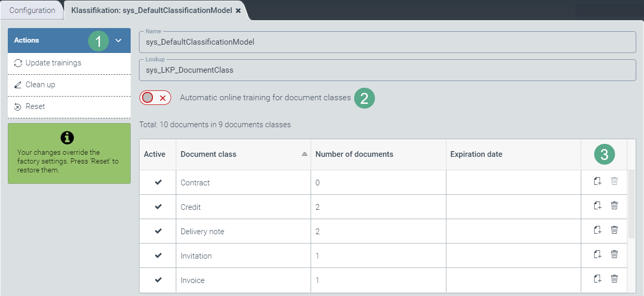This screenshot has width=644, height=296.
Task: Click the add document icon for Invoice
Action: (x=597, y=279)
